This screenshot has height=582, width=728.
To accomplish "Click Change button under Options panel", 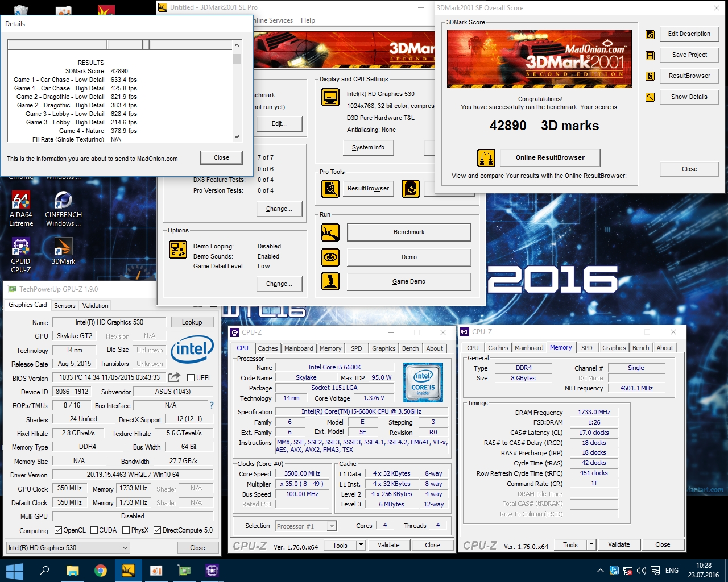I will tap(279, 284).
